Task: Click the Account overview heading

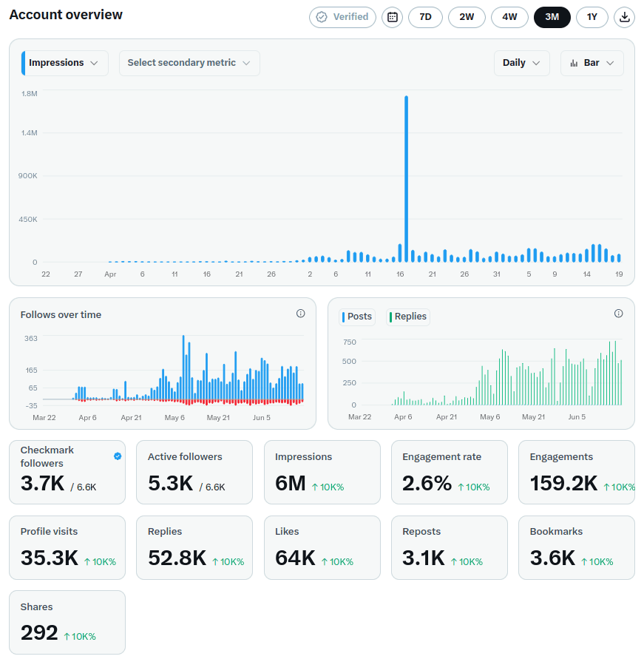Action: [66, 15]
